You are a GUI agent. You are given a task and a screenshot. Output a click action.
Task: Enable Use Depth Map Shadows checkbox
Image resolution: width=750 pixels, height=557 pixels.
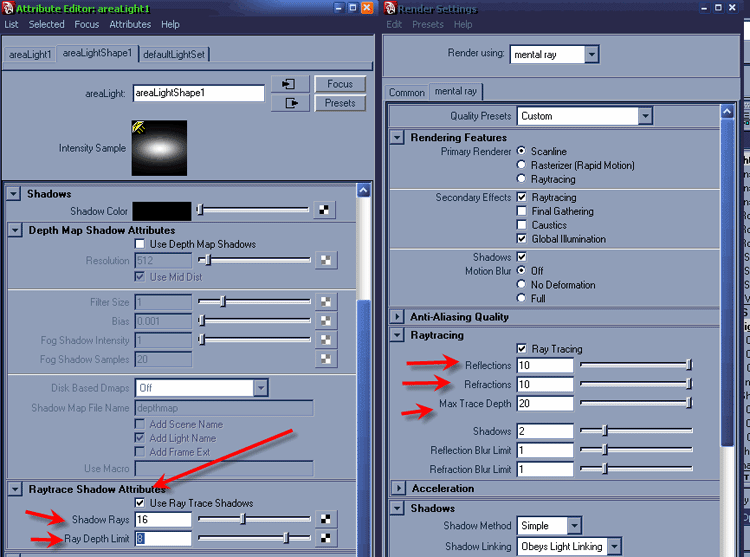140,244
